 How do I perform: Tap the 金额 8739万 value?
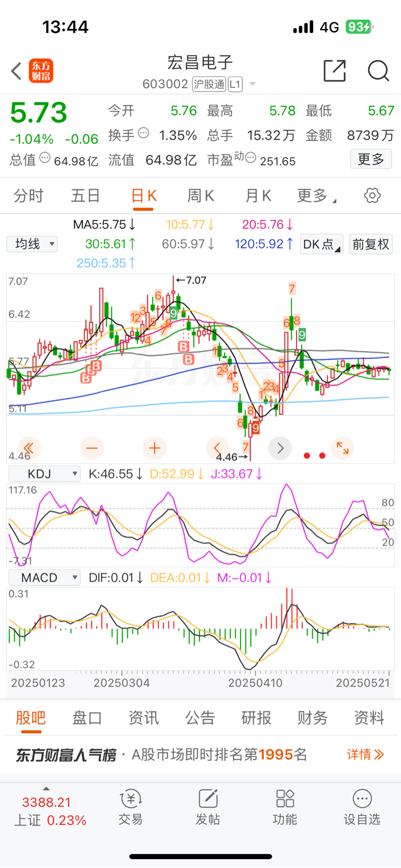pyautogui.click(x=370, y=135)
